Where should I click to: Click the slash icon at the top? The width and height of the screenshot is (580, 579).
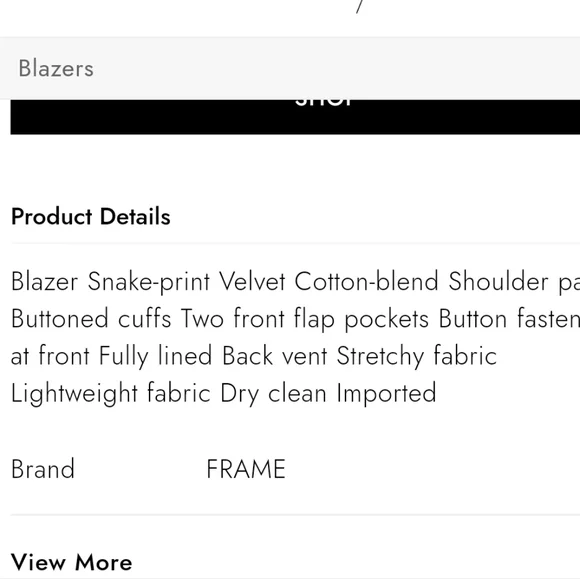[360, 6]
